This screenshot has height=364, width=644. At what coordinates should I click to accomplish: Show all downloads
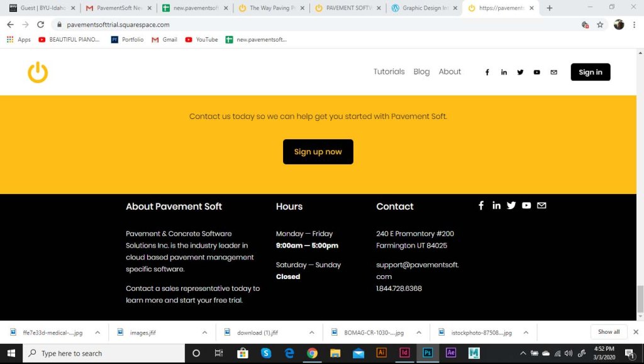pyautogui.click(x=608, y=332)
